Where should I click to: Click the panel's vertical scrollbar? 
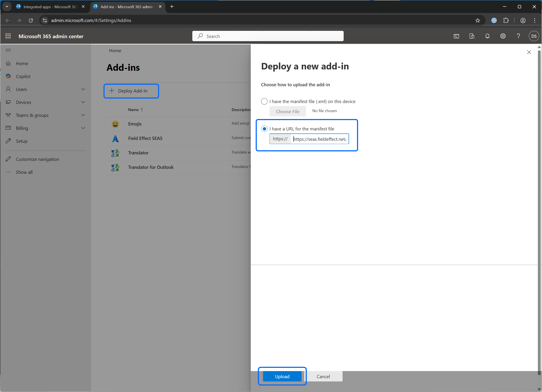(x=539, y=210)
